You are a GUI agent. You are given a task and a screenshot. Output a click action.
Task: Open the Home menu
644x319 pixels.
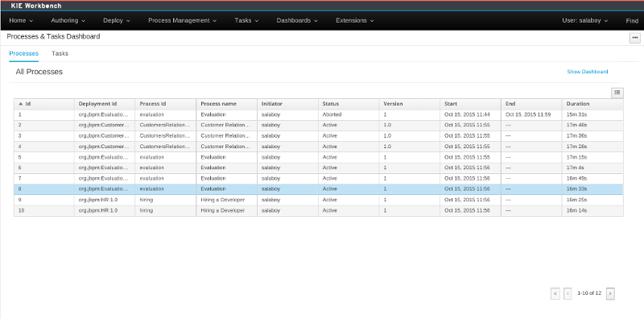tap(21, 21)
